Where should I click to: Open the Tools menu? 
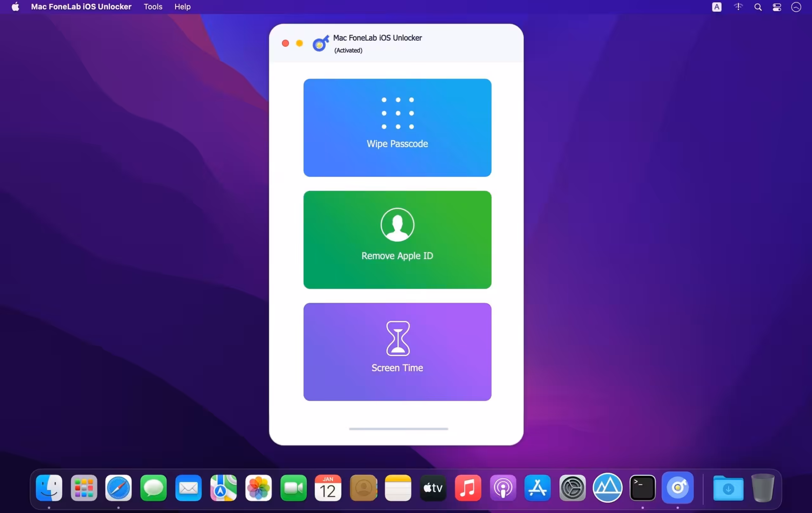click(153, 7)
